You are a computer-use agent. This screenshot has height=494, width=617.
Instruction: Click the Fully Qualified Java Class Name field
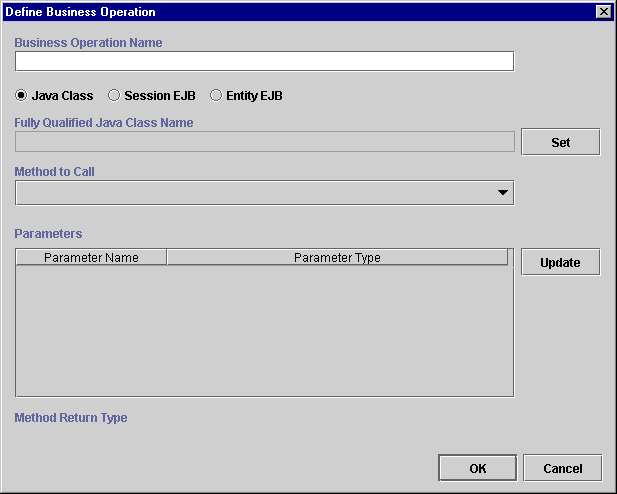coord(264,142)
